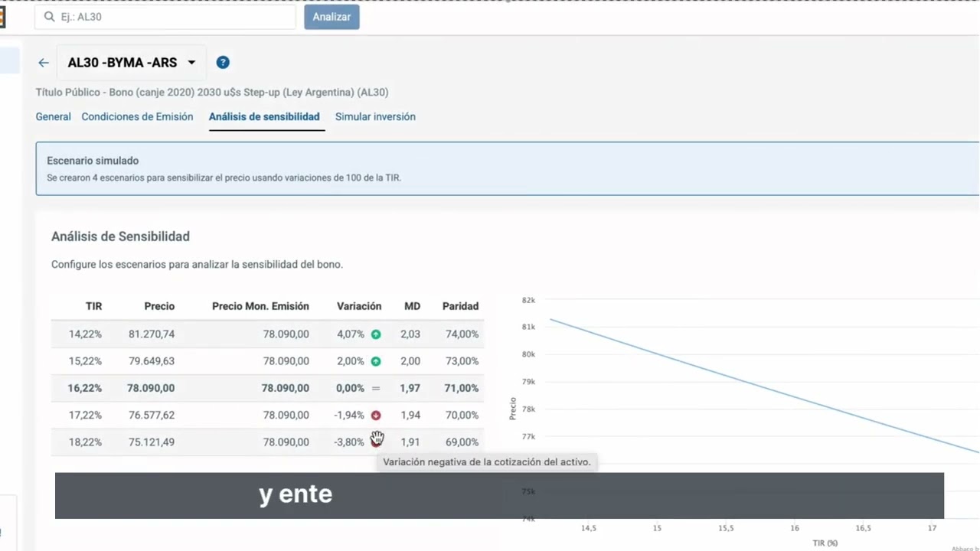This screenshot has width=980, height=551.
Task: Click price value 79.649,63
Action: tap(152, 361)
